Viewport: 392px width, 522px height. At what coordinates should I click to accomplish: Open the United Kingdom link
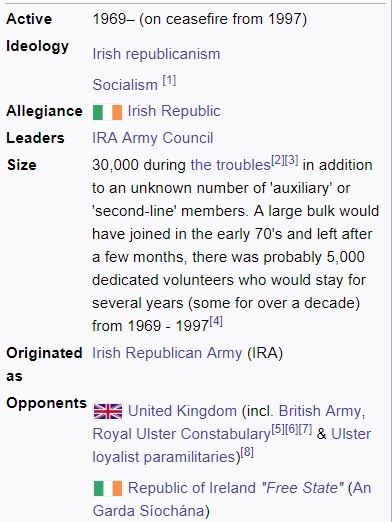[182, 411]
